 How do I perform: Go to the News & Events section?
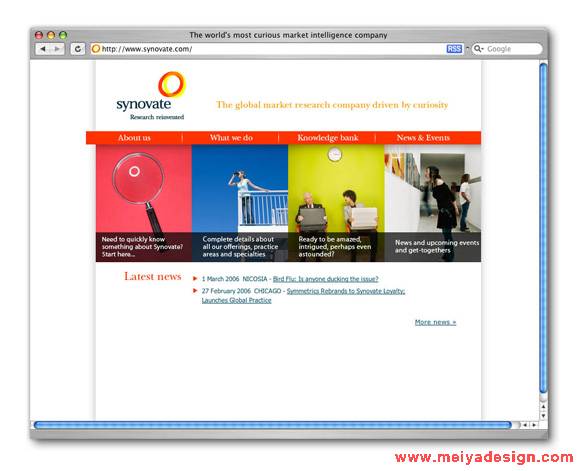423,138
